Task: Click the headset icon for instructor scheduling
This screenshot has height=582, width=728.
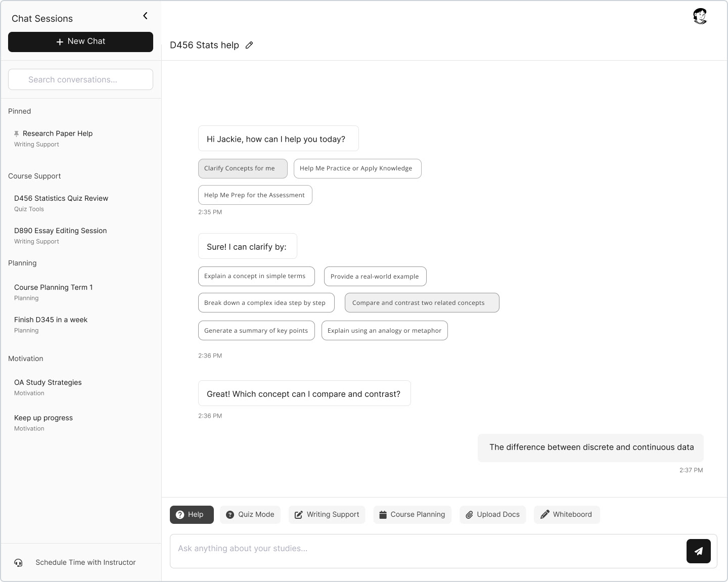Action: (x=19, y=563)
